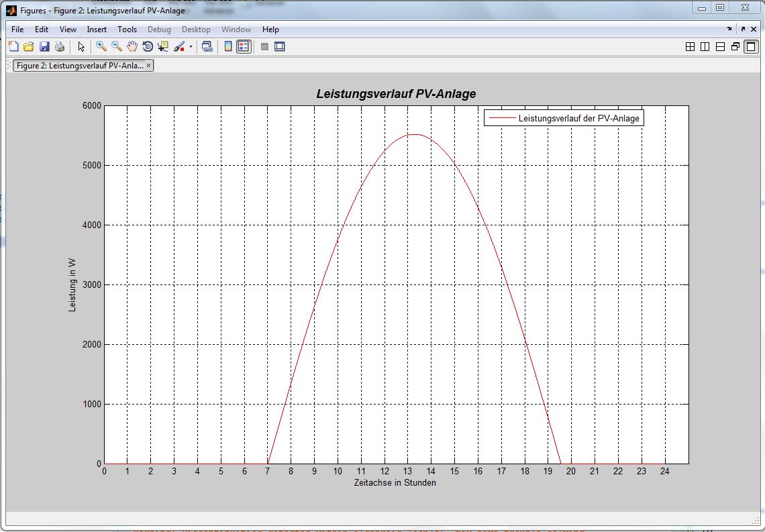Toggle the Edit Plot arrow pointer
765x532 pixels.
(x=81, y=46)
